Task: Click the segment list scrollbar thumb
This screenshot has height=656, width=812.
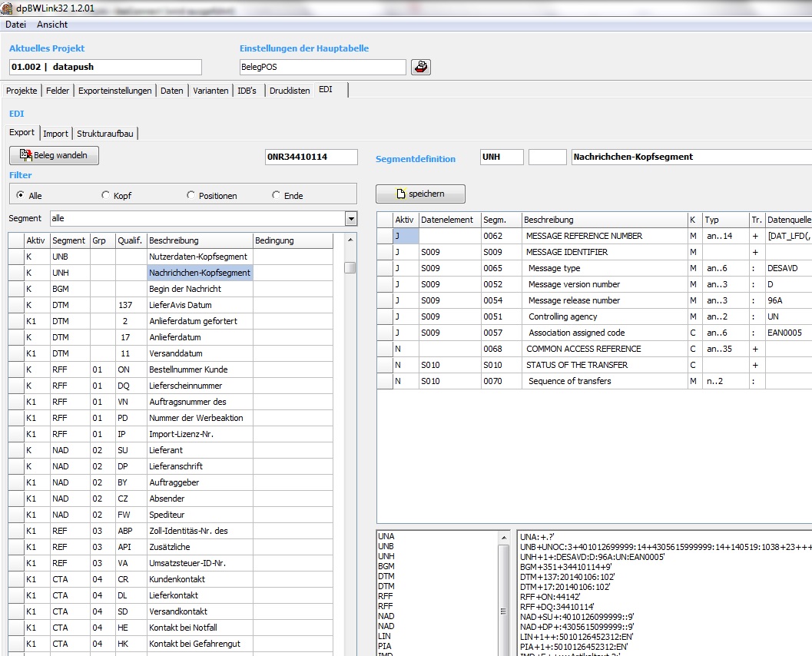Action: tap(350, 267)
